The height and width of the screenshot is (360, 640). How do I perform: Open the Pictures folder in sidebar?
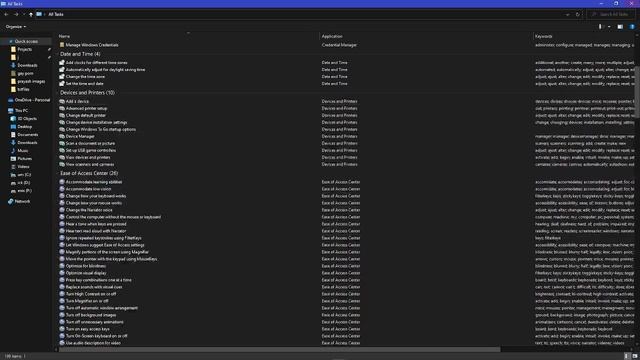tap(24, 159)
